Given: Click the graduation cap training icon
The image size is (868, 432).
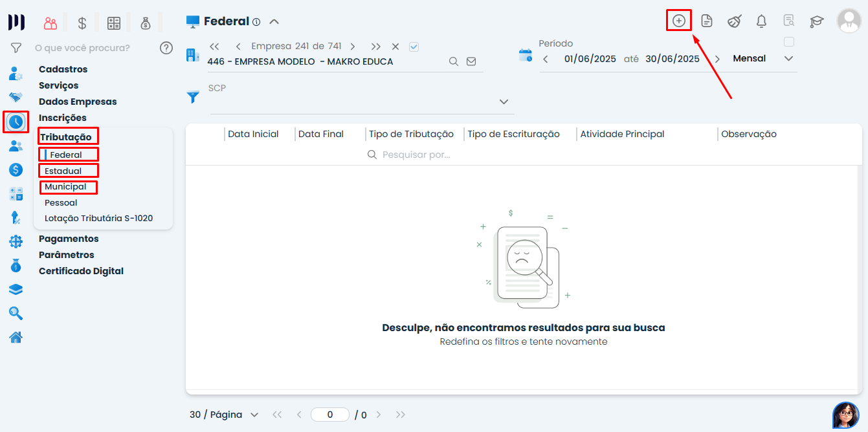Looking at the screenshot, I should (x=816, y=21).
